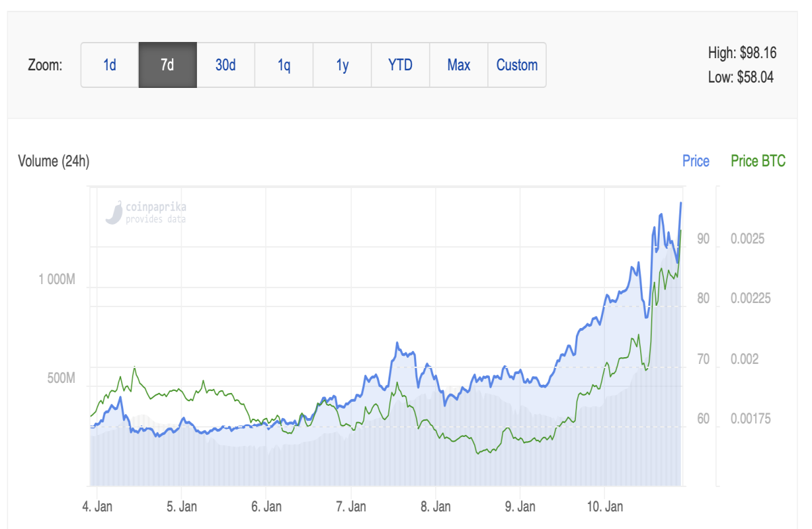The height and width of the screenshot is (529, 812).
Task: Switch zoom to 30d
Action: point(226,65)
